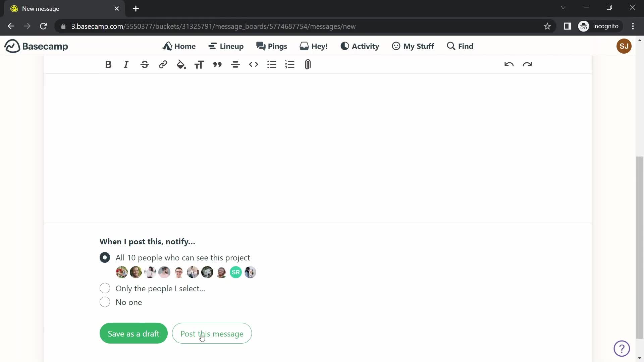Screen dimensions: 644x362
Task: Click Post this message button
Action: click(x=212, y=334)
